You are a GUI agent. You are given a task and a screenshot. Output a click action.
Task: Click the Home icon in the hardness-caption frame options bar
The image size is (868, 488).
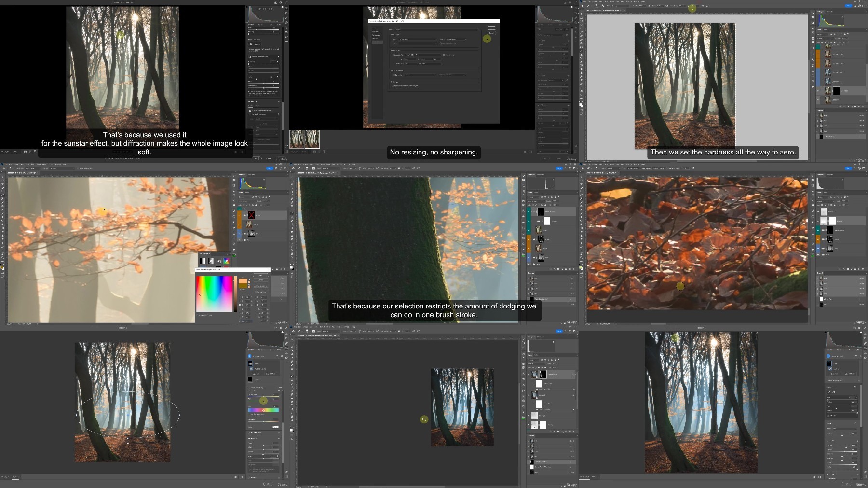[x=583, y=6]
